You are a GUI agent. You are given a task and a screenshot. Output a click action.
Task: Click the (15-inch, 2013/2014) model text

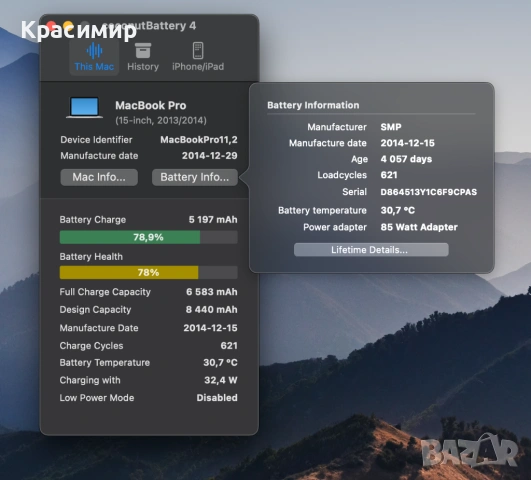tap(161, 121)
